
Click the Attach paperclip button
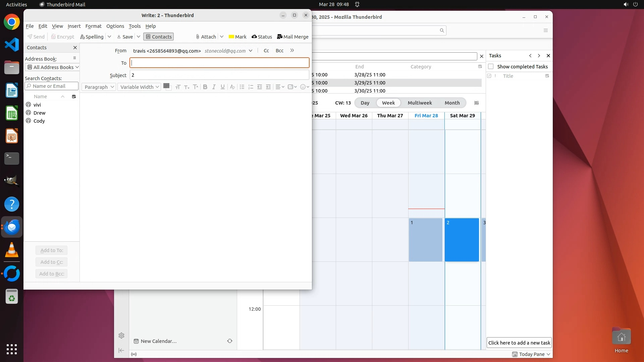206,37
